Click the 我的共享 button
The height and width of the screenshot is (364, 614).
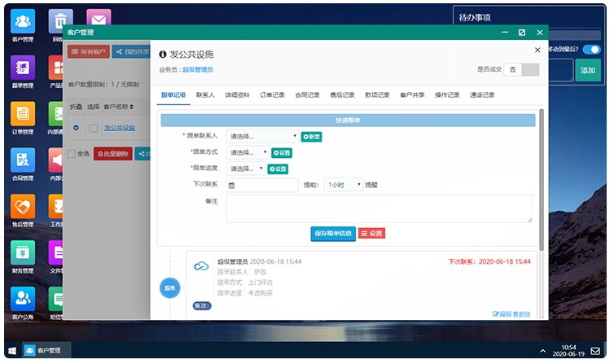click(x=132, y=51)
